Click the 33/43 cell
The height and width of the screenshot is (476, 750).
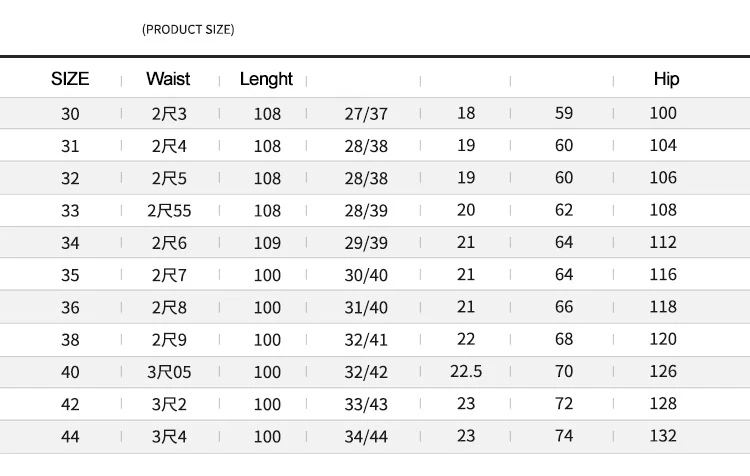coord(366,404)
